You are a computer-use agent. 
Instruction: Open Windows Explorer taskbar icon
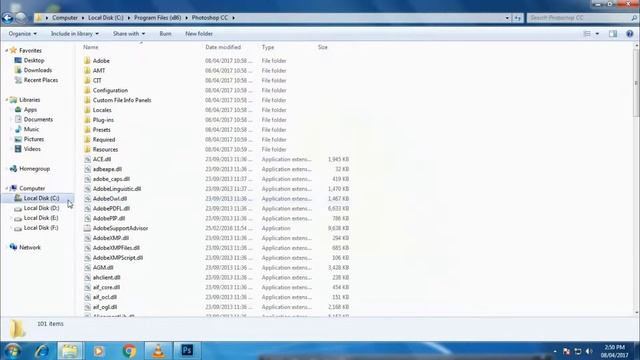click(x=69, y=351)
